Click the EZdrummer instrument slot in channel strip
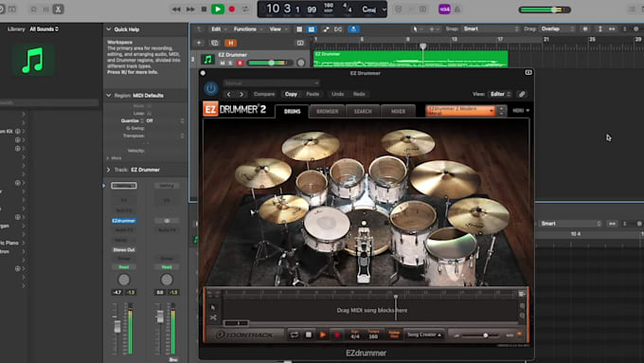Viewport: 644px width, 363px height. pos(124,221)
